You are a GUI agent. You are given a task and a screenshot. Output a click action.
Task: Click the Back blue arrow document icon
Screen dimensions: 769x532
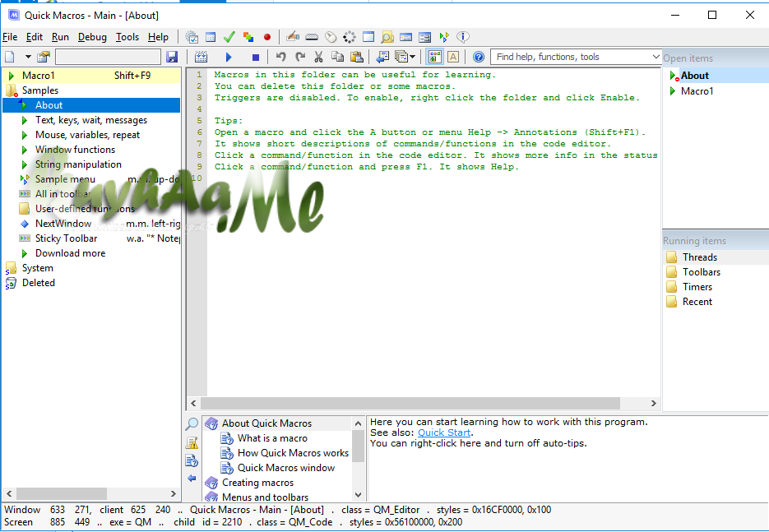click(x=382, y=57)
